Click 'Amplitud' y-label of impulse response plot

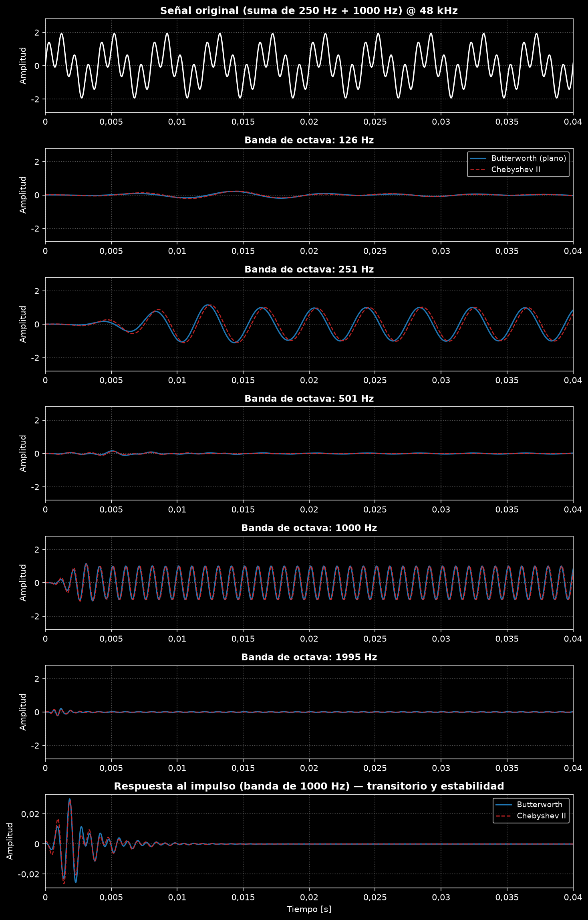tap(10, 841)
